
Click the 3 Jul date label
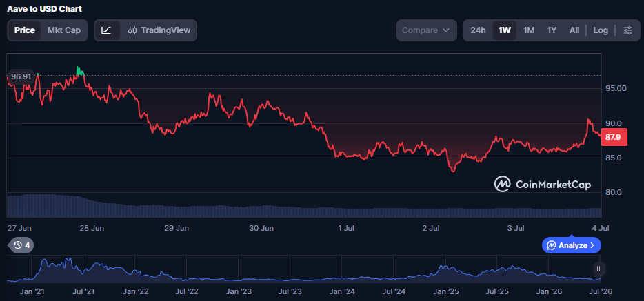(x=516, y=228)
